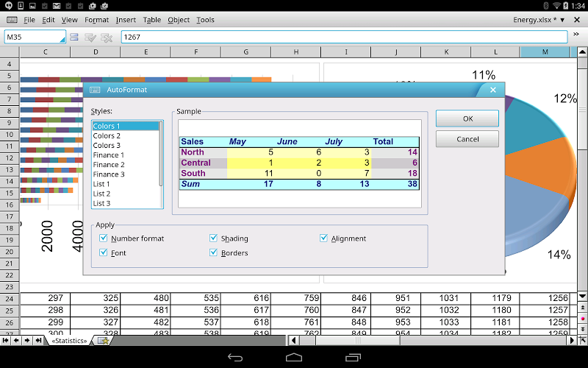
Task: Select Finance 3 style
Action: [x=126, y=174]
